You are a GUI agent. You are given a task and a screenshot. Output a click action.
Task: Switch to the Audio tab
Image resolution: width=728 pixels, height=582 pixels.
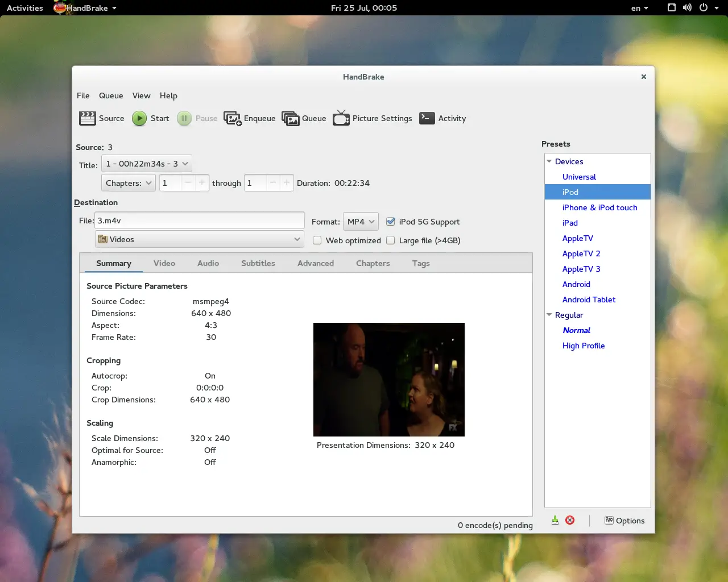click(208, 263)
